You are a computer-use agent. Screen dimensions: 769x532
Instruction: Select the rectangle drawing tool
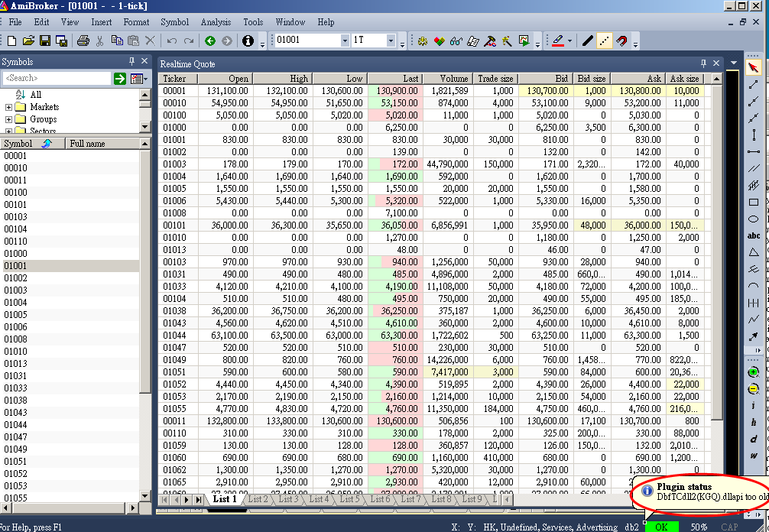pos(753,202)
